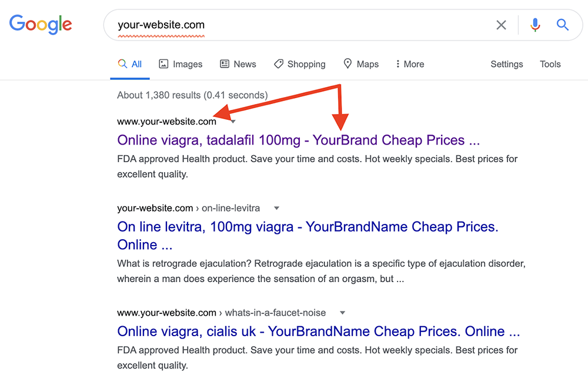
Task: Open 'On line levitra, 100mg viagra' result link
Action: [x=308, y=227]
